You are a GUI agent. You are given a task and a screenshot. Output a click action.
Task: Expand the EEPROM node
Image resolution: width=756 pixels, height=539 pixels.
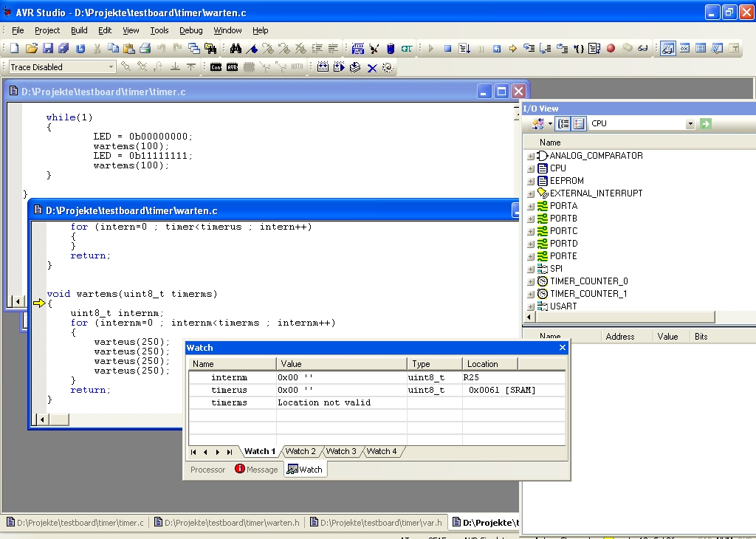[530, 182]
